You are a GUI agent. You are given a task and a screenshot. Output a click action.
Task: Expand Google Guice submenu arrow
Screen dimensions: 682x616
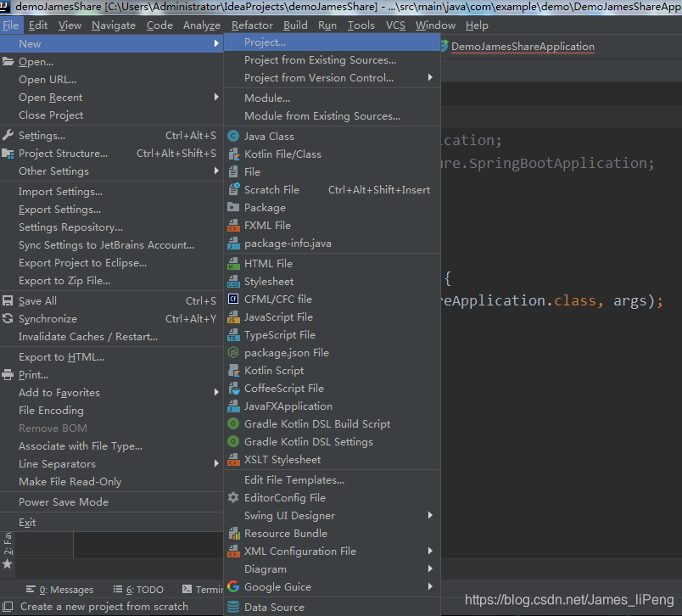(x=430, y=587)
